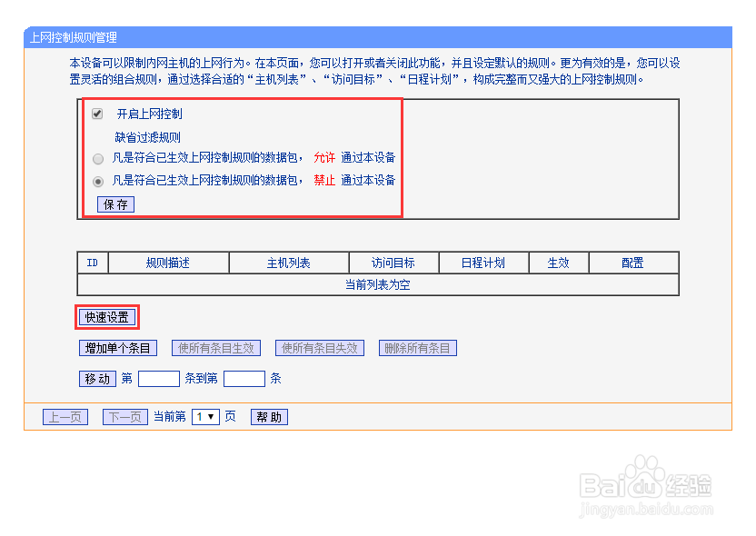Select the 禁止 (forbid) filter rule radio button
This screenshot has height=536, width=756.
tap(98, 181)
